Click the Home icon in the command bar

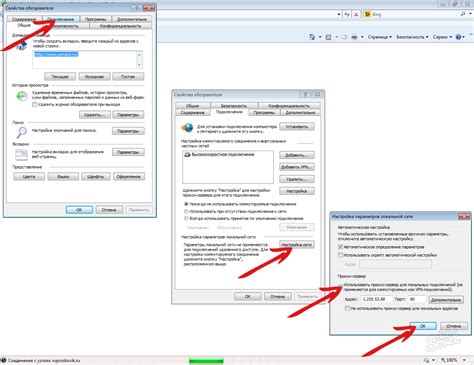(312, 37)
